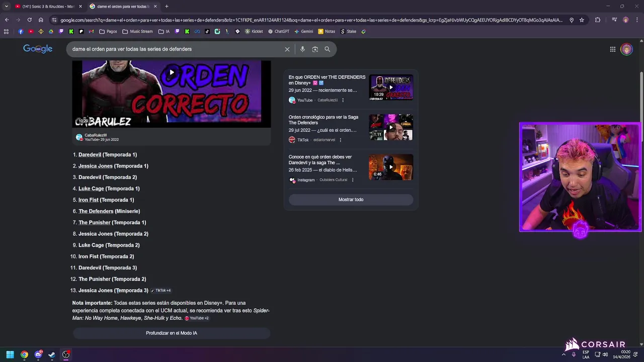Open the Stake bookmark
The height and width of the screenshot is (362, 644).
click(x=348, y=31)
